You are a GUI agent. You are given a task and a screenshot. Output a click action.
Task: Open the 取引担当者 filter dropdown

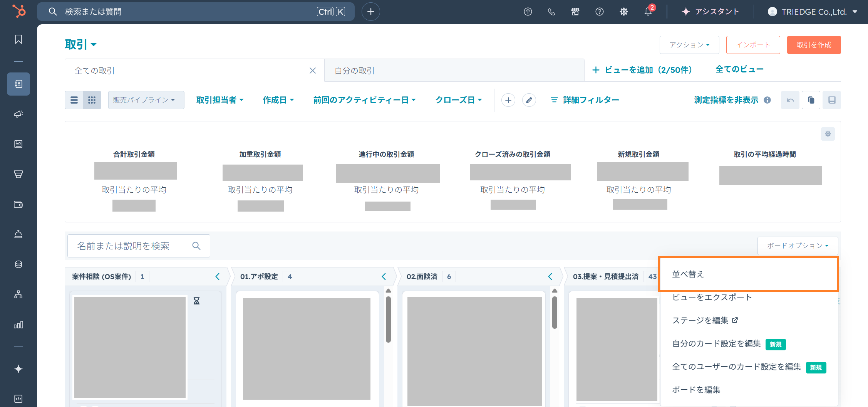point(220,100)
